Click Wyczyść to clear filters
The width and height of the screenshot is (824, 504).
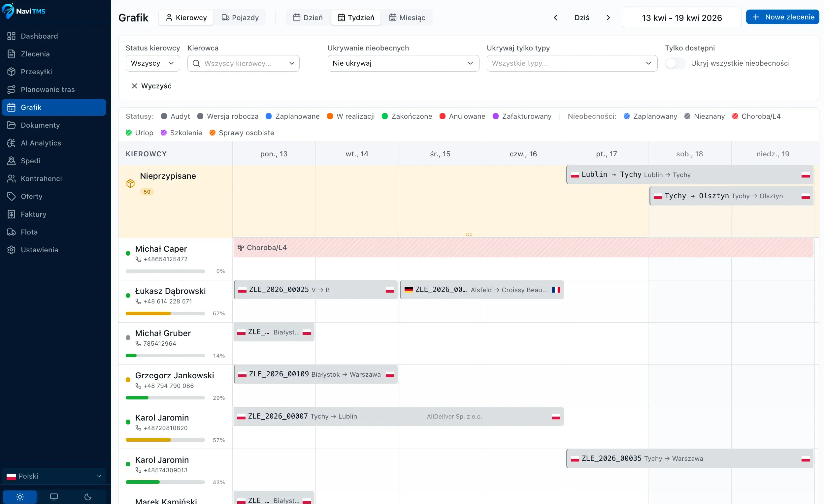151,86
